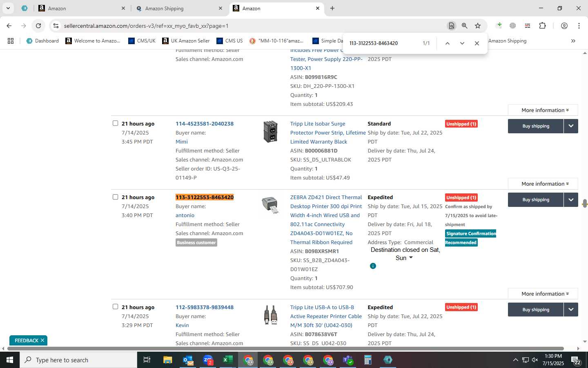
Task: Open the bookmark apps grid icon
Action: [x=11, y=41]
